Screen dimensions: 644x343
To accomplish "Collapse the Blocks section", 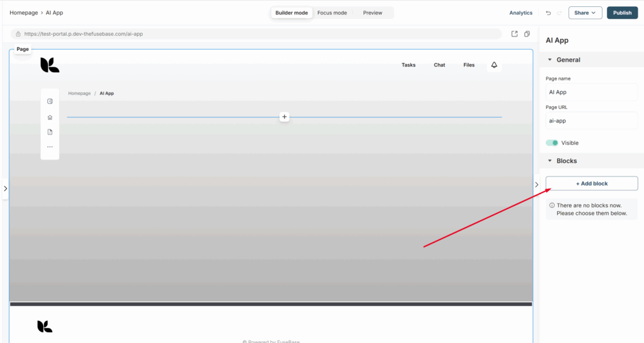I will [550, 161].
